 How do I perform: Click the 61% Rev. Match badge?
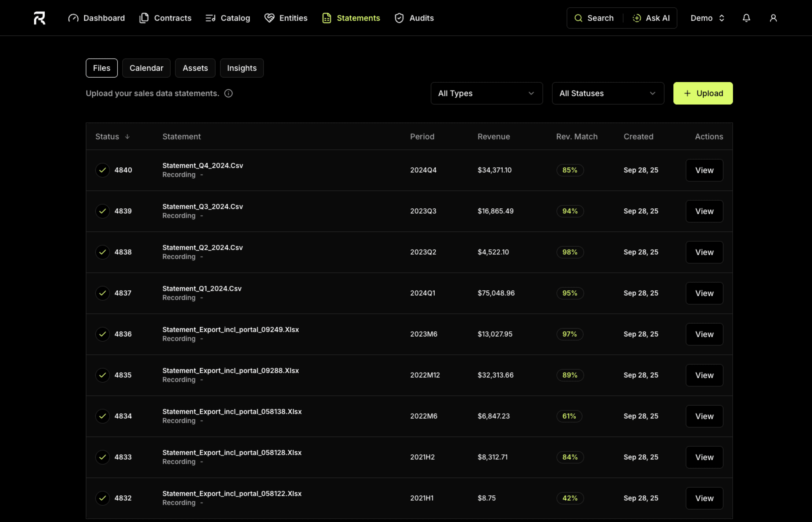click(x=569, y=416)
